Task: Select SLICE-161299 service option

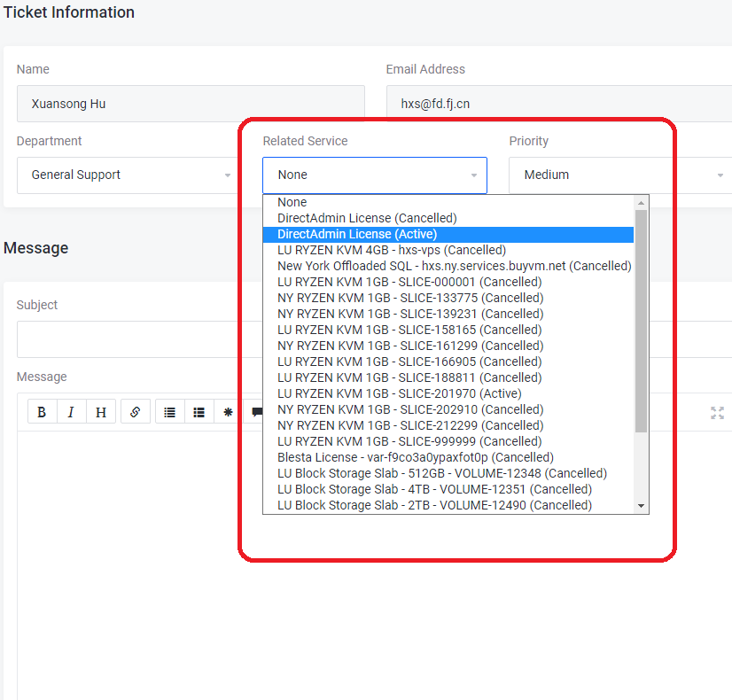Action: [x=448, y=346]
